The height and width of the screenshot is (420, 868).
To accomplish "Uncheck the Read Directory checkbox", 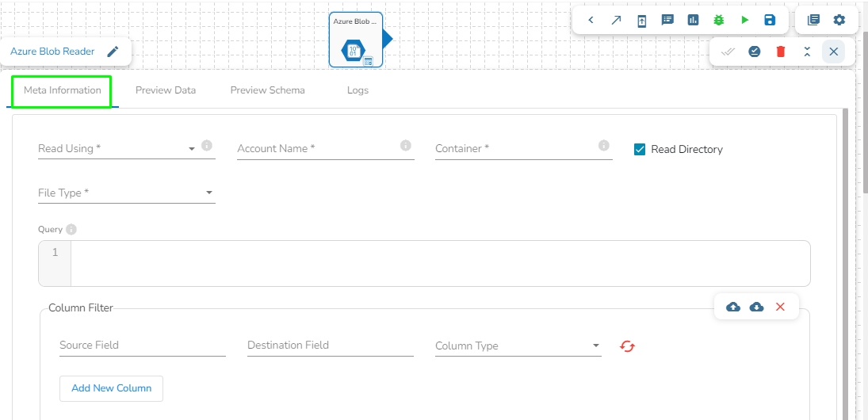I will pyautogui.click(x=640, y=149).
